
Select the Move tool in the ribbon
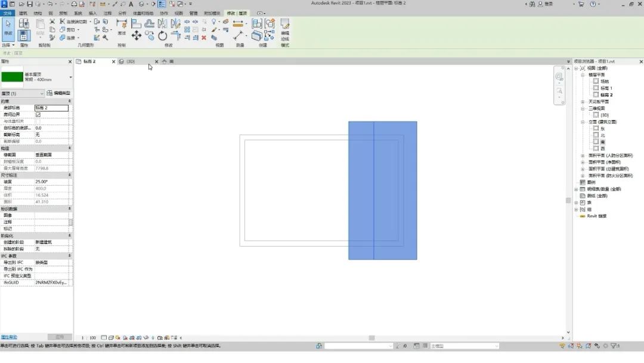[137, 35]
